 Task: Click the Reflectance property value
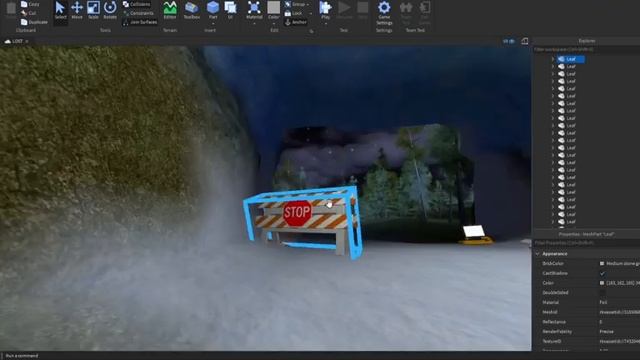point(601,322)
